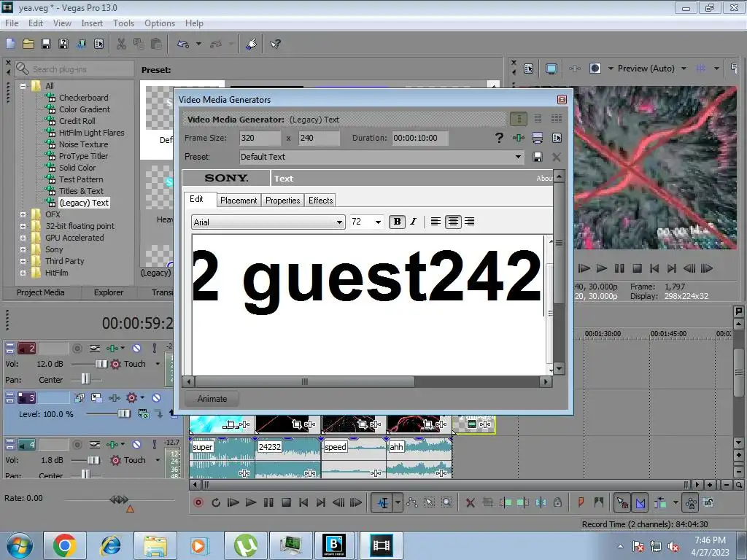Switch to the Explorer tab
747x560 pixels.
pos(109,292)
